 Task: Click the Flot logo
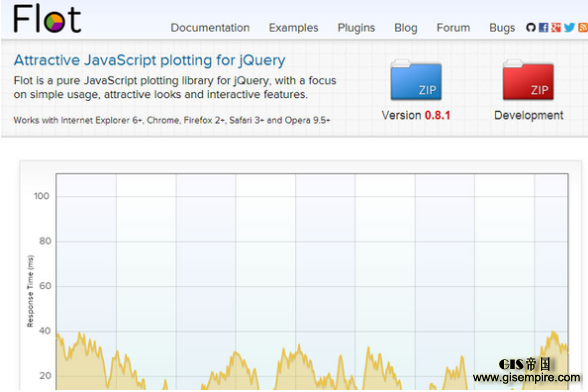47,19
